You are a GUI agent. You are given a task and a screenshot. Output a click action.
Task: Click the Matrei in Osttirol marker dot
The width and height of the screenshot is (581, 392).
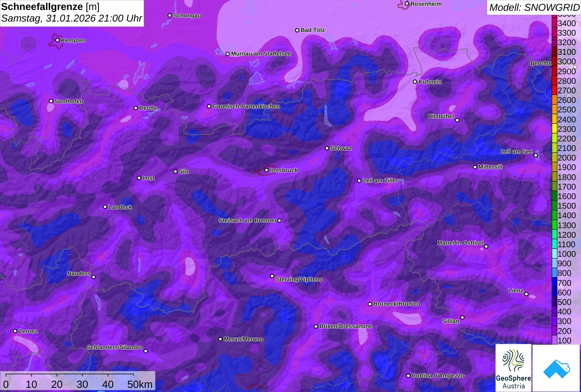tap(486, 246)
